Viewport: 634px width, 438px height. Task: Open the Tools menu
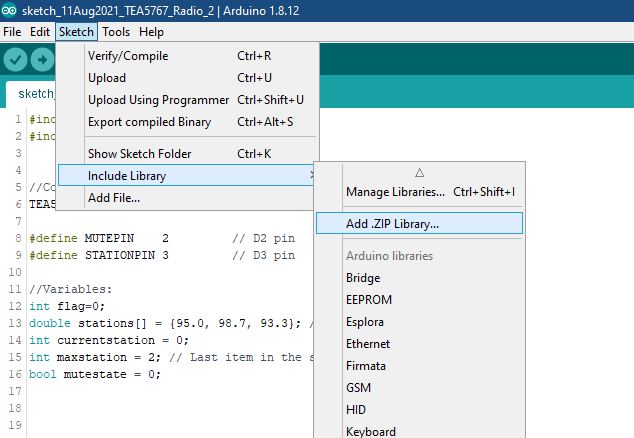click(116, 32)
